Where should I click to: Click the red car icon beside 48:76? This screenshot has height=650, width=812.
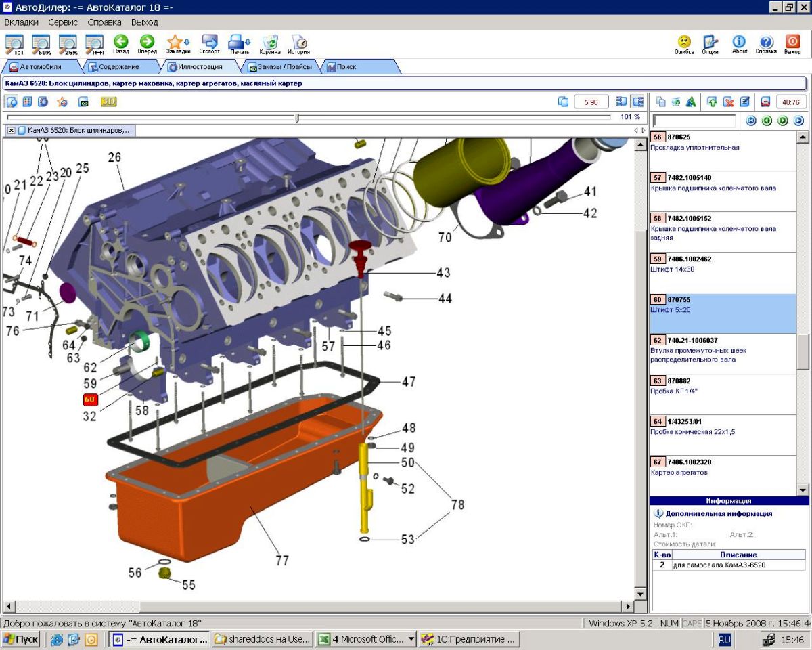766,102
